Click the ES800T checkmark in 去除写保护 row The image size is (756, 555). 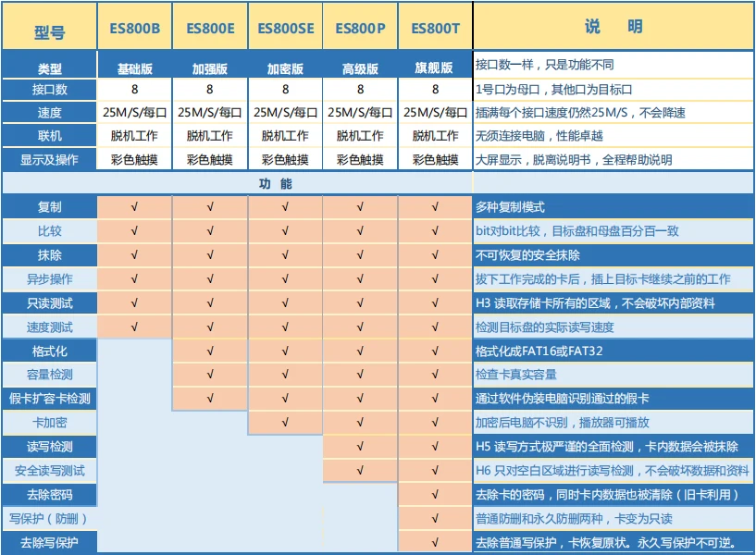tap(435, 543)
